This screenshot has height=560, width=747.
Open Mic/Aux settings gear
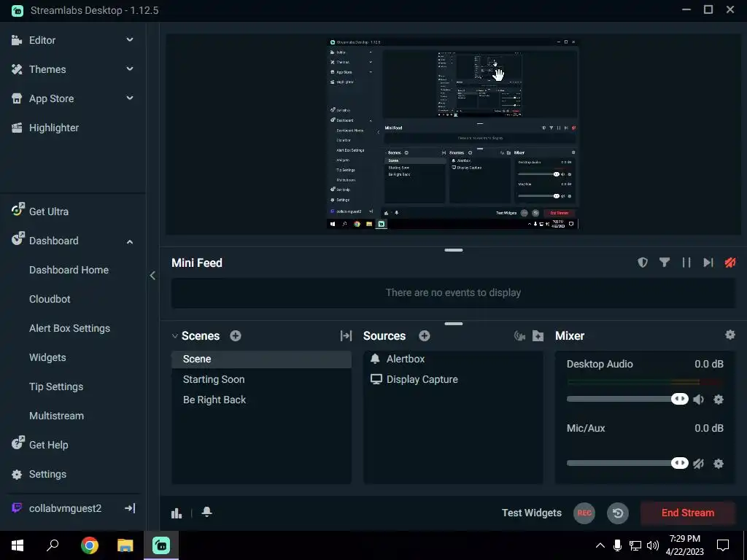(719, 464)
